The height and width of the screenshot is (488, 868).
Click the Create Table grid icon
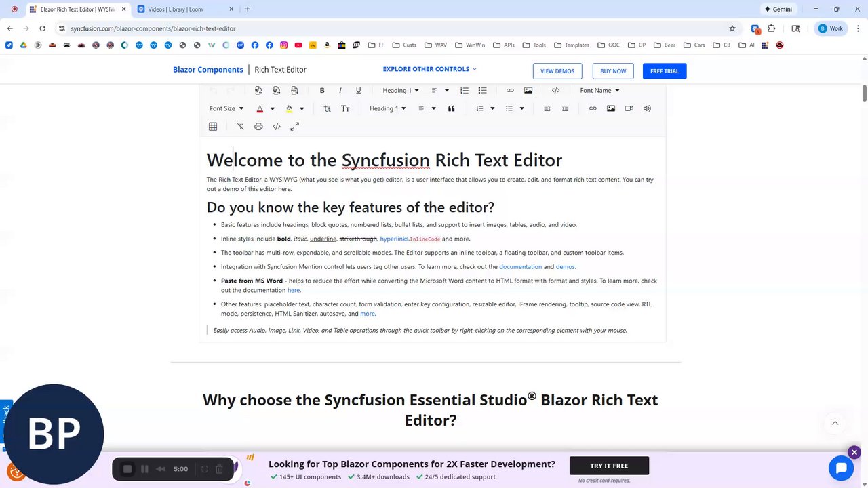[213, 127]
